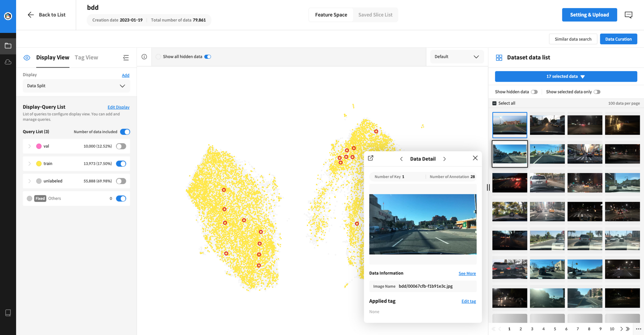Screen dimensions: 644x335
Task: Open the more options ellipsis in pagination
Action: pos(639,329)
